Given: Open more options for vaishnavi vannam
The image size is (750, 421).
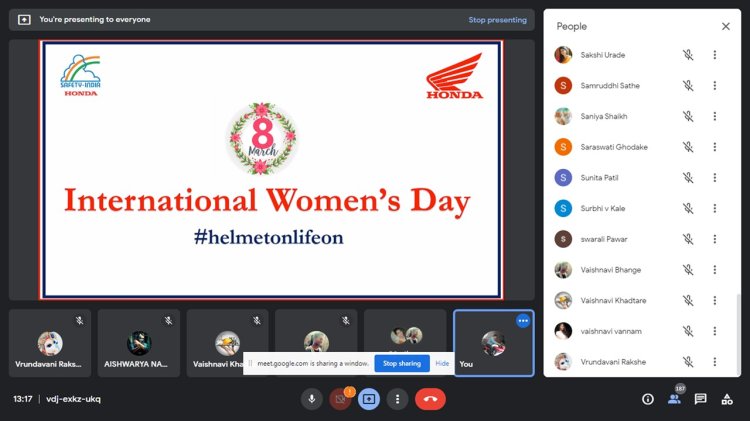Looking at the screenshot, I should pos(715,331).
